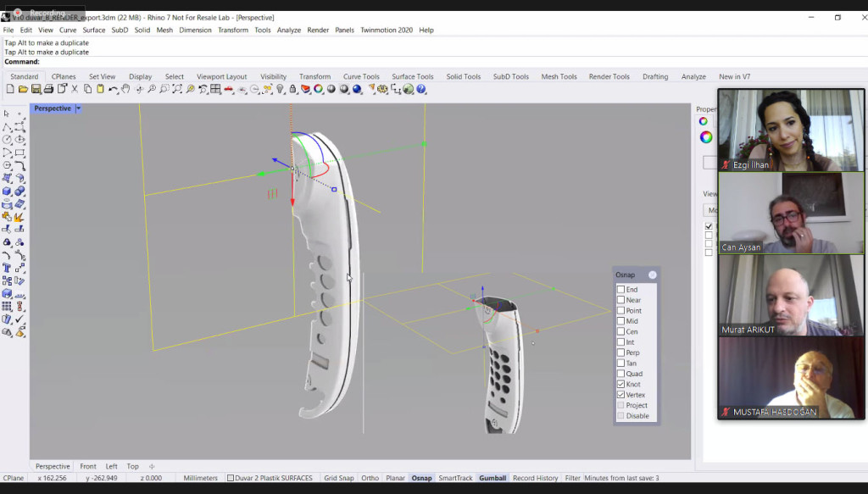Toggle Gumball in the status bar
This screenshot has width=868, height=494.
click(492, 479)
